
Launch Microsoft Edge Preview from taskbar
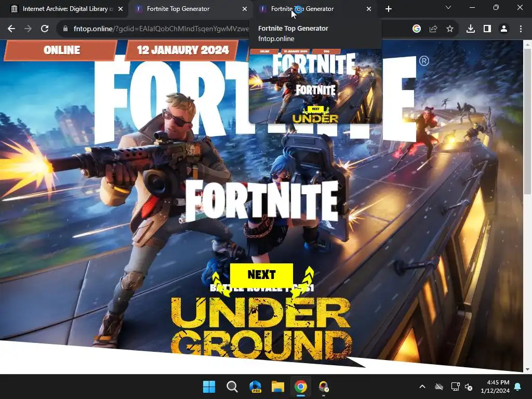point(255,387)
